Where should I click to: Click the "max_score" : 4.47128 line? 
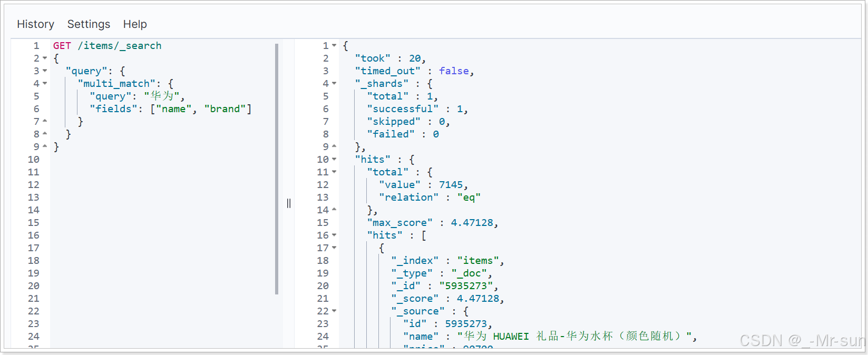(x=432, y=223)
